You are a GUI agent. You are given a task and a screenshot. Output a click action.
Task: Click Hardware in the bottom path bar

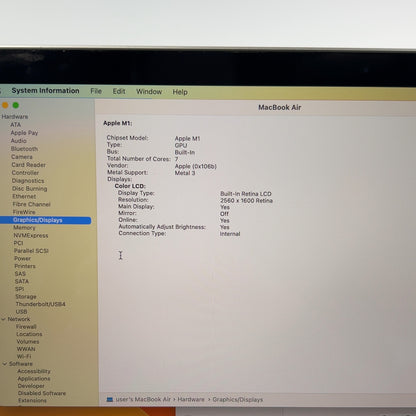click(x=191, y=399)
